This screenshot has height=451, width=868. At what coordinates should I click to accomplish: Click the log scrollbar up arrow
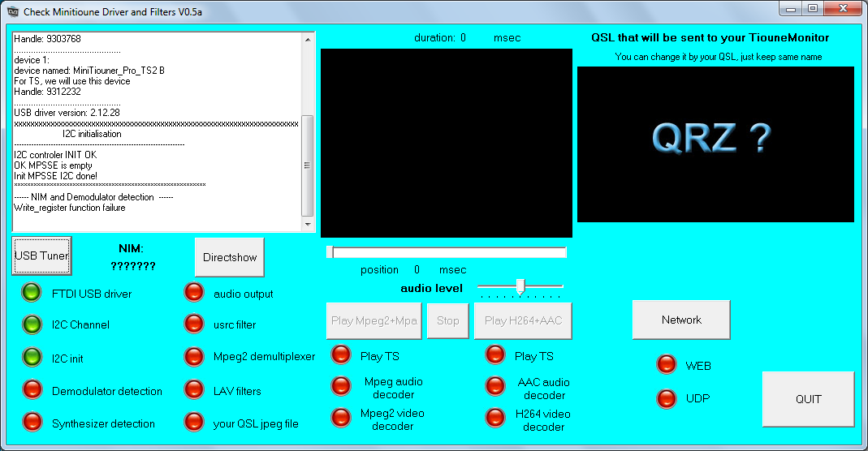pos(308,39)
